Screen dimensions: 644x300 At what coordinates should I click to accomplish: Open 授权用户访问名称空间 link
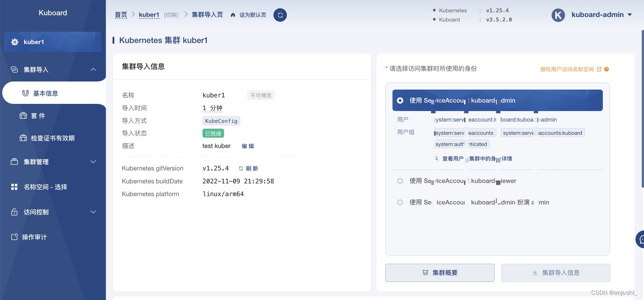point(567,69)
